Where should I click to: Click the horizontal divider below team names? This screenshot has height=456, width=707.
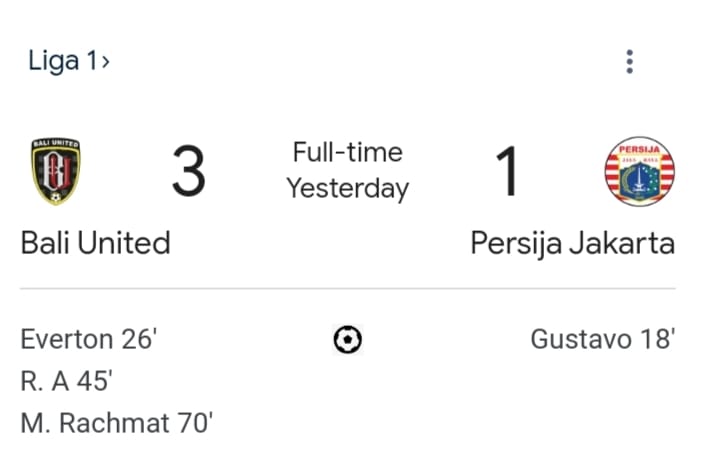pos(347,289)
